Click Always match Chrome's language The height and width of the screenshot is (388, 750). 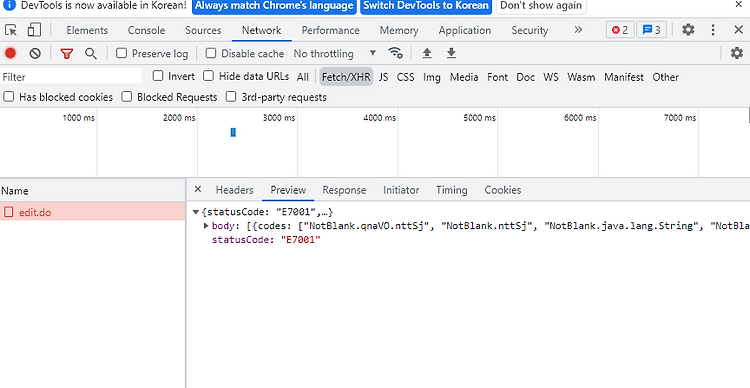pyautogui.click(x=274, y=6)
